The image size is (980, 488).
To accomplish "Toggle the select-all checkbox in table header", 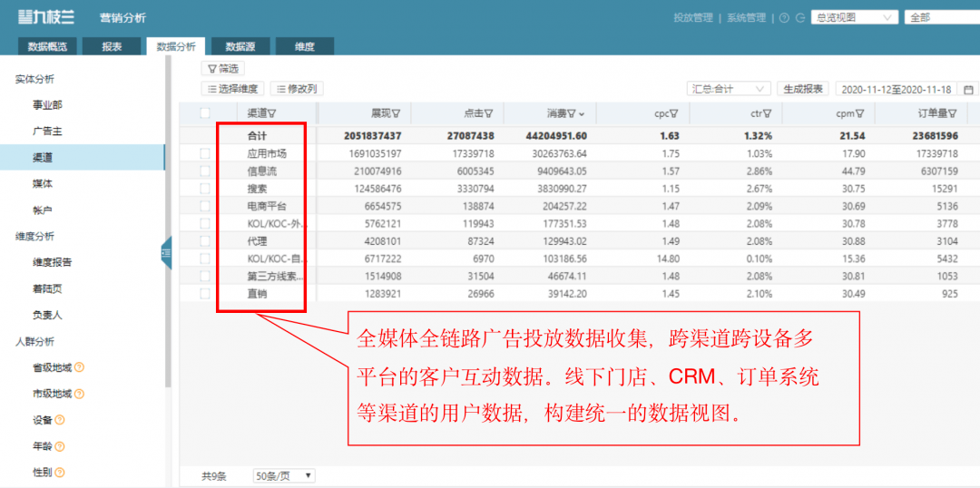I will [205, 113].
